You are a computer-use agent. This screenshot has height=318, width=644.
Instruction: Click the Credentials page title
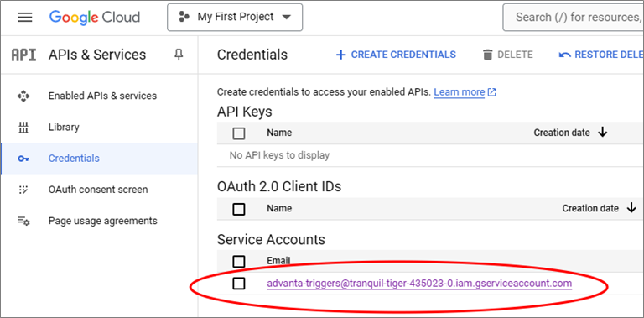coord(252,55)
